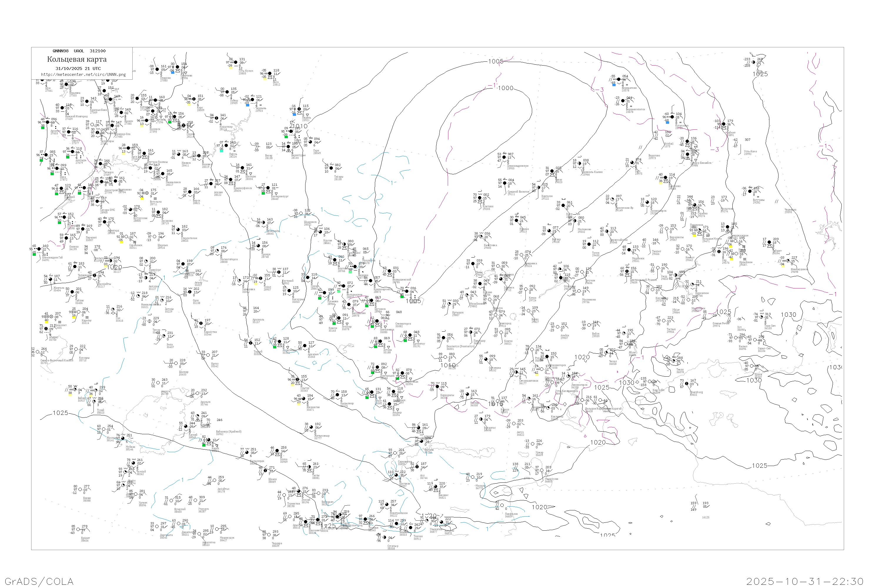Click the 31/10/2025 21 UTC date label

78,69
